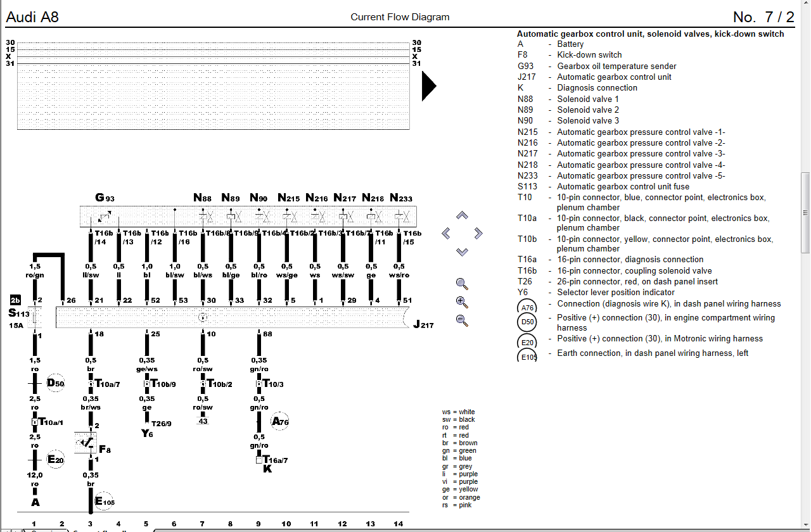Click the 'Current Flow Diagram' page title
Viewport: 811px width, 532px height.
400,17
